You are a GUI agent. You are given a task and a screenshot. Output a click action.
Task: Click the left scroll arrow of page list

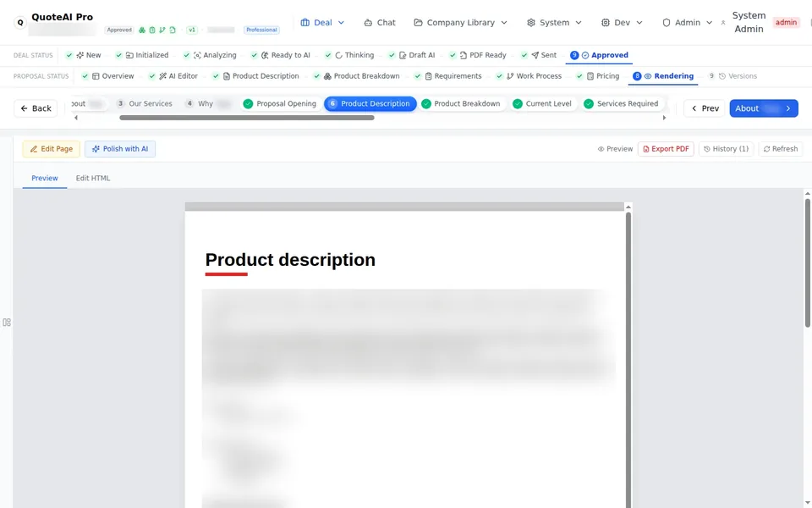[76, 118]
